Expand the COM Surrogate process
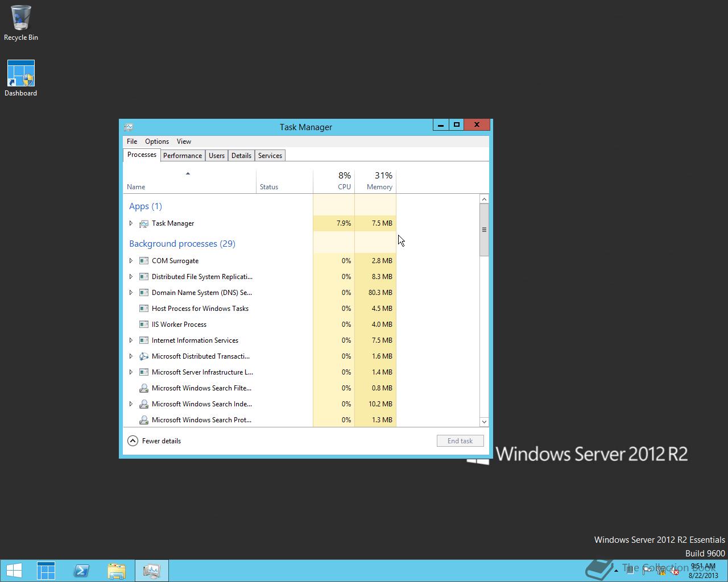 (x=131, y=261)
